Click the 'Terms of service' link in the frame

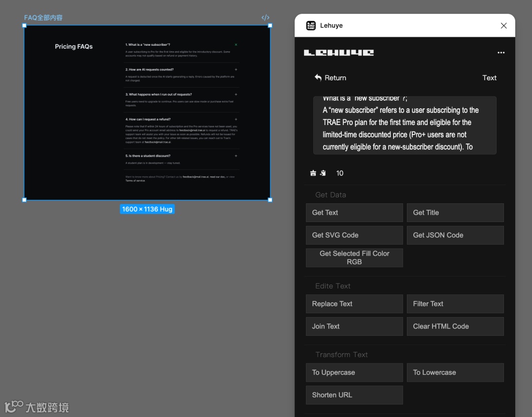click(x=135, y=181)
